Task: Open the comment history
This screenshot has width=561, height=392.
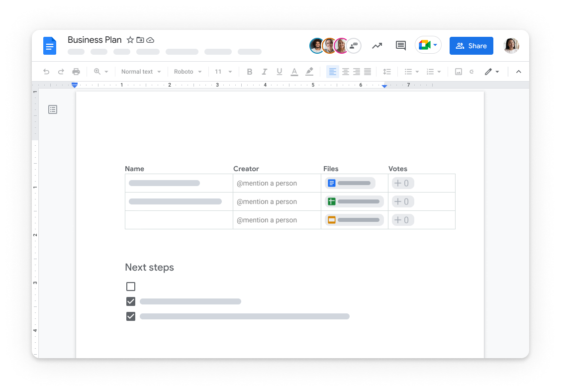Action: tap(400, 45)
